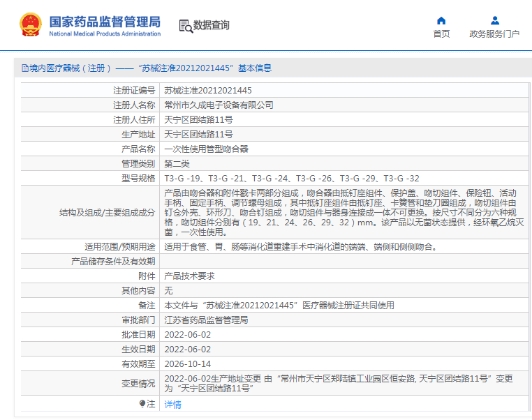Image resolution: width=532 pixels, height=420 pixels.
Task: Click the 结构及组成/主要组成成分 label
Action: pos(108,213)
